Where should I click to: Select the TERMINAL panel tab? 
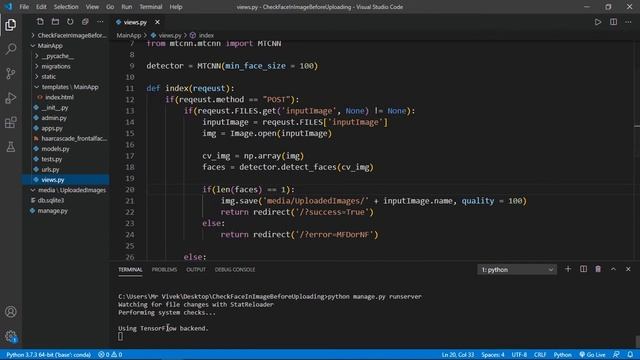coord(130,269)
